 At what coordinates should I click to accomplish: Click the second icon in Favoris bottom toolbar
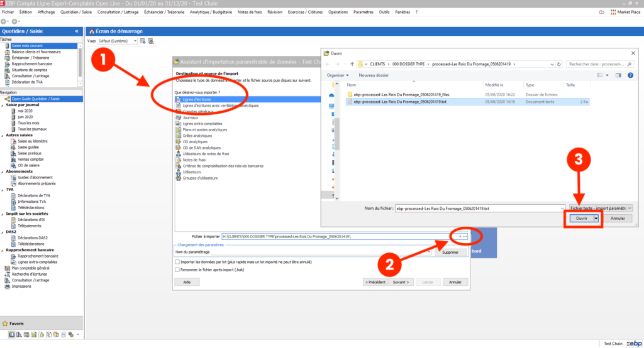(19, 335)
